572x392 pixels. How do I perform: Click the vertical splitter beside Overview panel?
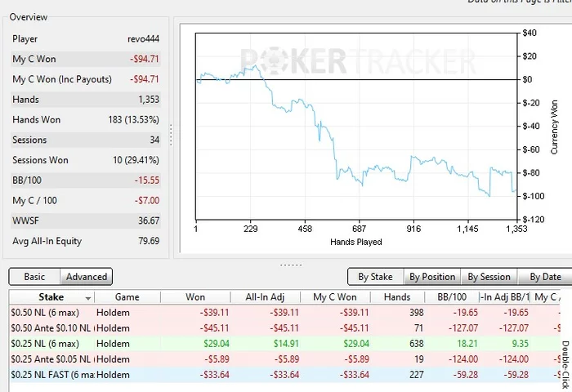coord(171,135)
